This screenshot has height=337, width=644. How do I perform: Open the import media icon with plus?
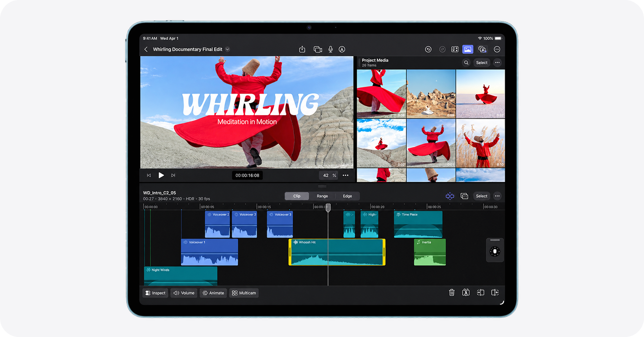(x=483, y=49)
